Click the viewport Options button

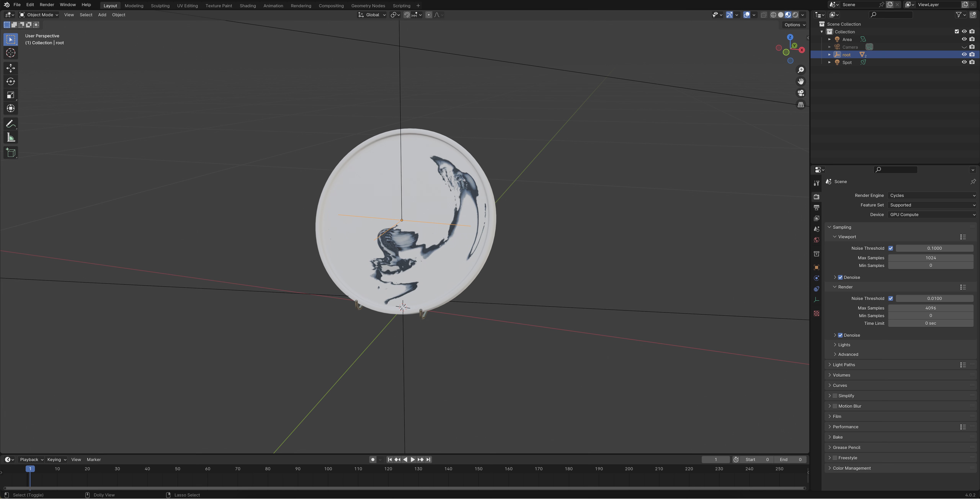[795, 25]
